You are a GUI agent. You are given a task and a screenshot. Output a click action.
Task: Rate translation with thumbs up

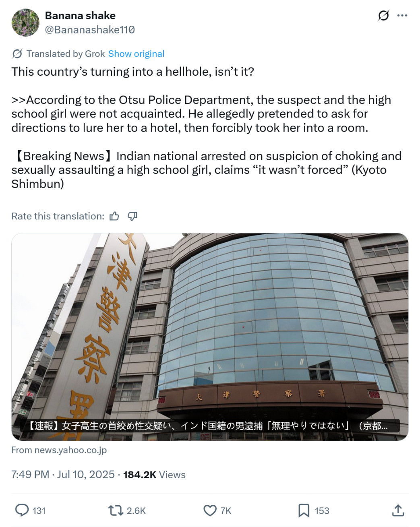click(114, 216)
